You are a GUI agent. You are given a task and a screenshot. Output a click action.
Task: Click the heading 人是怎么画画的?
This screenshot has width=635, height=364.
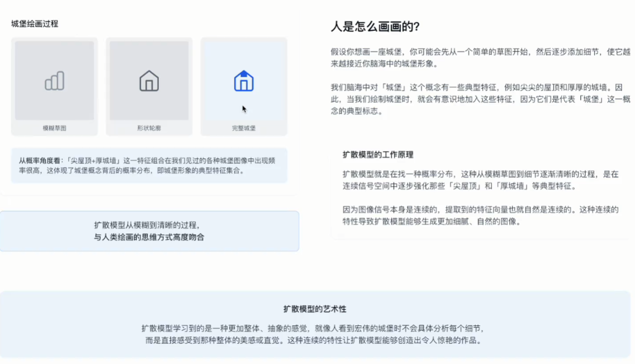point(375,26)
